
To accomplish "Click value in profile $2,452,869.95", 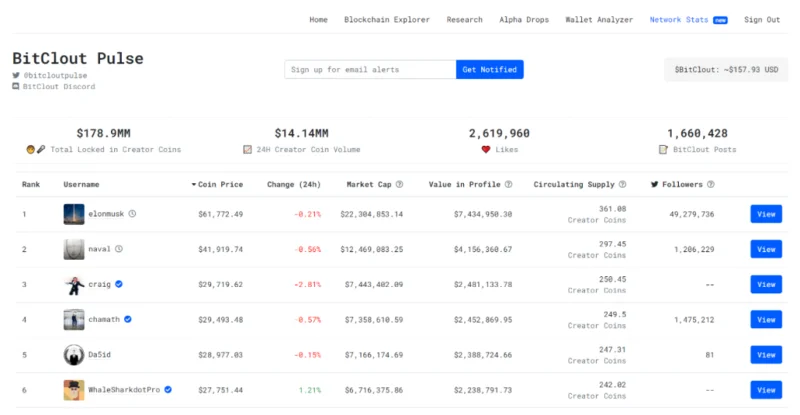I will pyautogui.click(x=483, y=320).
